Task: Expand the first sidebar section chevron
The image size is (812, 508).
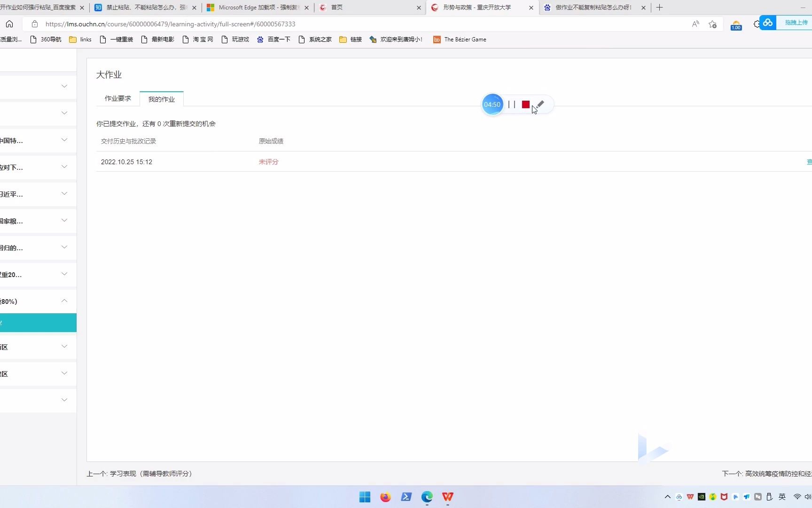Action: (64, 86)
